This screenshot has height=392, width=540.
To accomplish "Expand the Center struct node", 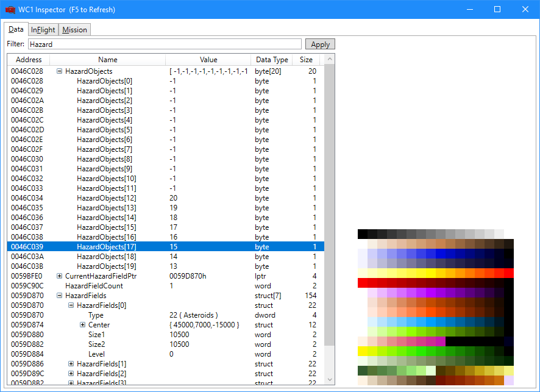I will pos(83,325).
